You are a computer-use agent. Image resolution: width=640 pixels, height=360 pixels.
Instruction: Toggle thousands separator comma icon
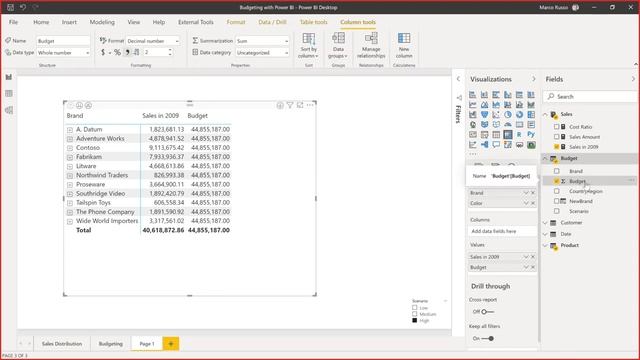(127, 53)
